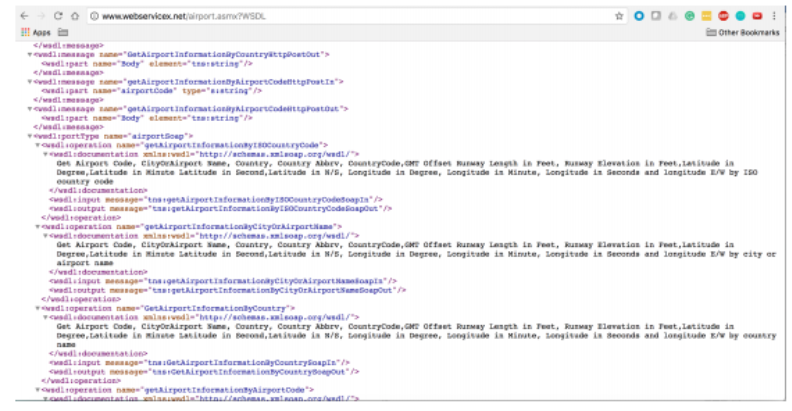This screenshot has height=411, width=792.
Task: Open the blue circle extension
Action: (639, 16)
